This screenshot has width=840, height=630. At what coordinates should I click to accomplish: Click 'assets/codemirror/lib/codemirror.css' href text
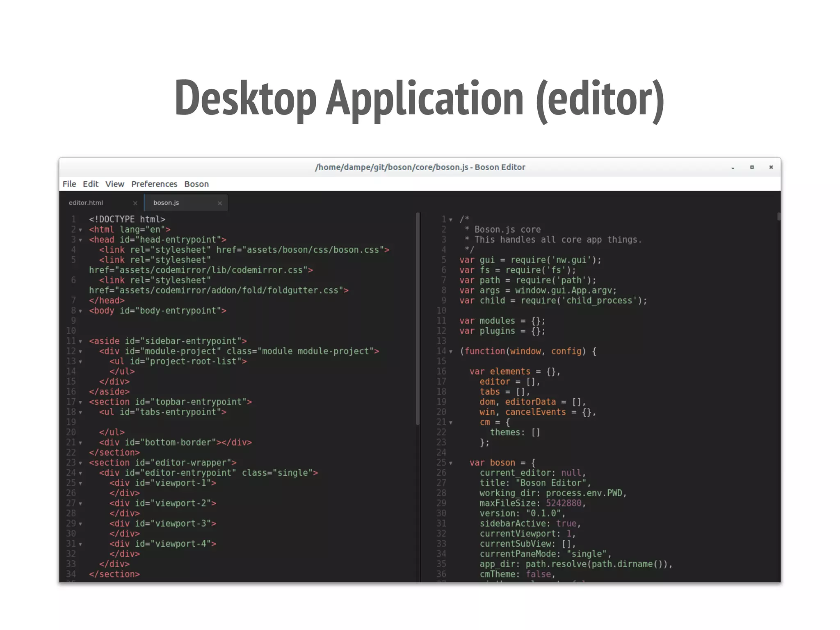point(201,270)
